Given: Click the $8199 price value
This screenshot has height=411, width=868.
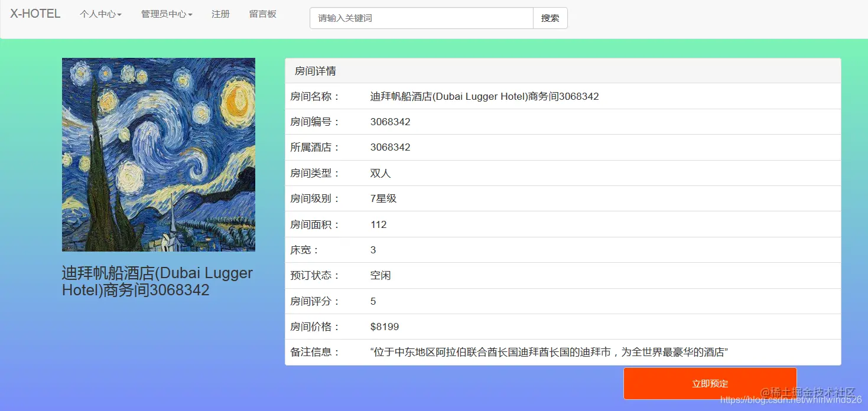Looking at the screenshot, I should 385,327.
